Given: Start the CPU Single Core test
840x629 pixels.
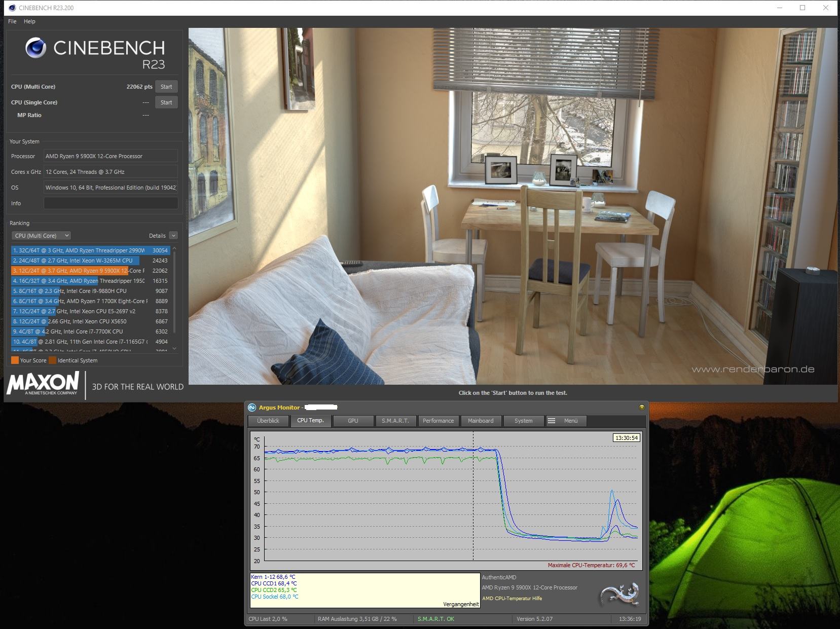Looking at the screenshot, I should point(166,102).
